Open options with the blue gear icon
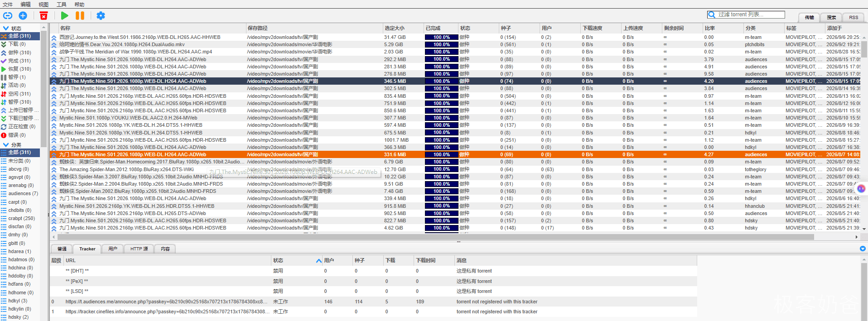 tap(101, 16)
